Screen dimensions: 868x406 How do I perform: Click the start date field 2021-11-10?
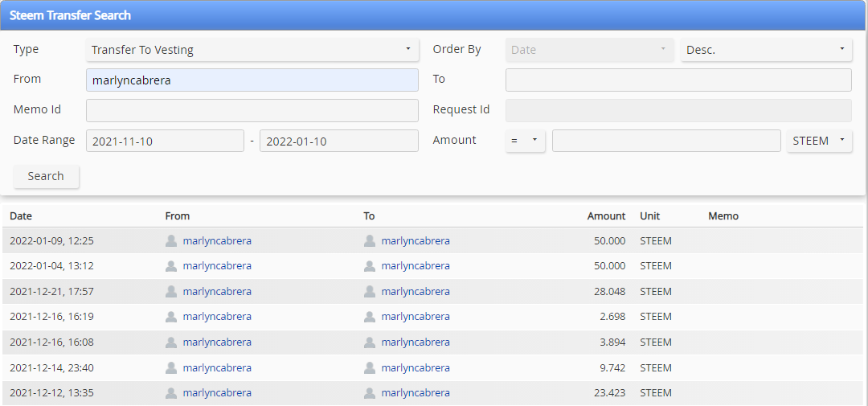click(165, 141)
